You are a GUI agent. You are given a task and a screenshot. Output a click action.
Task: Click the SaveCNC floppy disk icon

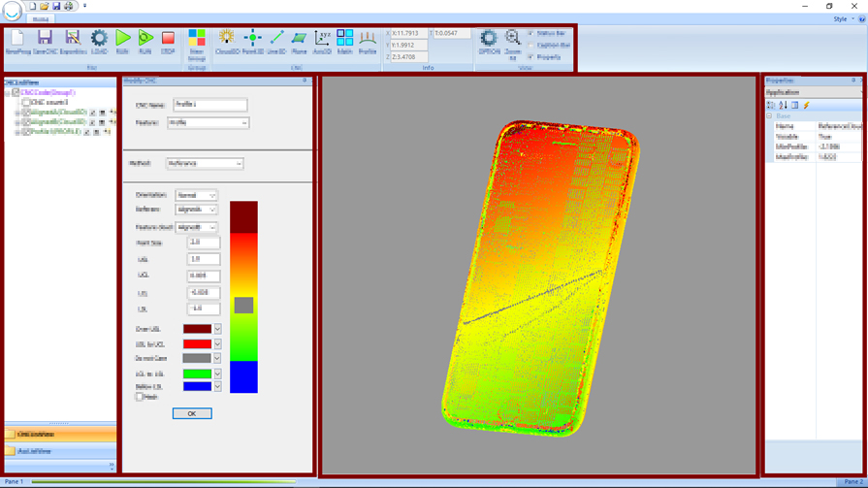click(45, 40)
